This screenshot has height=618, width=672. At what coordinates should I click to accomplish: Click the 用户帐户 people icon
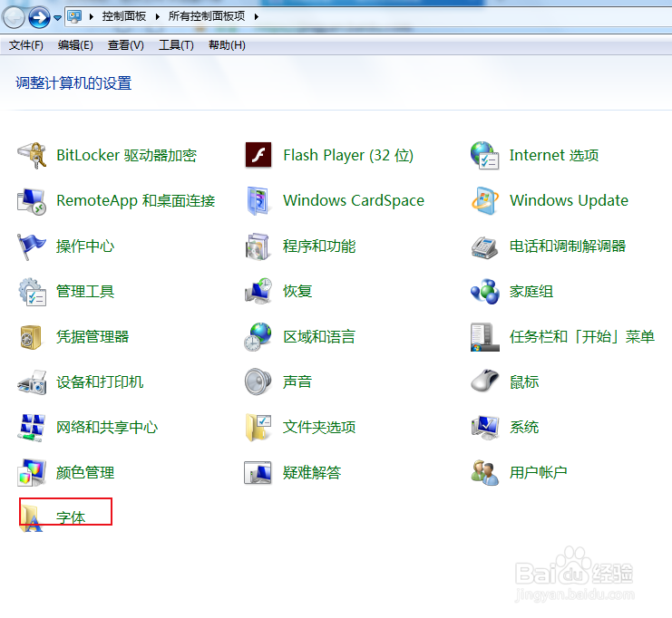(x=484, y=473)
